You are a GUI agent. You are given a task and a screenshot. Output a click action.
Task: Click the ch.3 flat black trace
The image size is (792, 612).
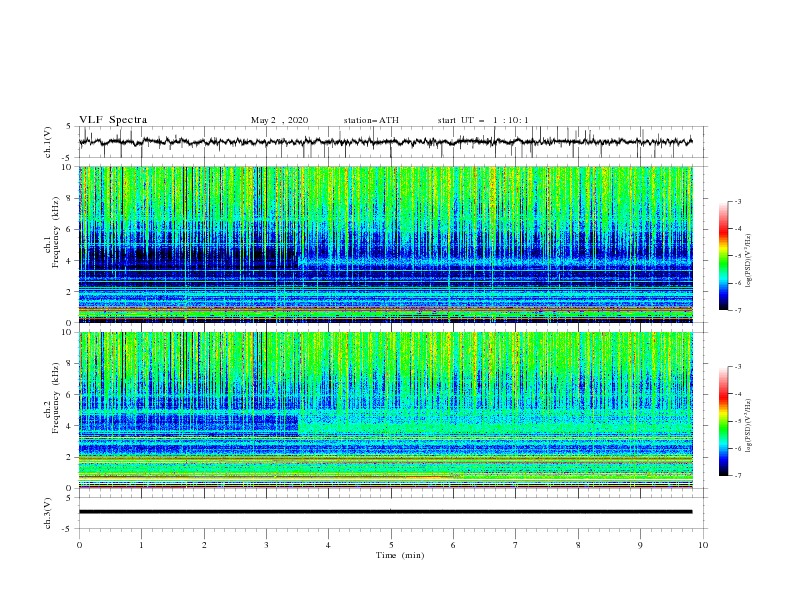pyautogui.click(x=385, y=512)
